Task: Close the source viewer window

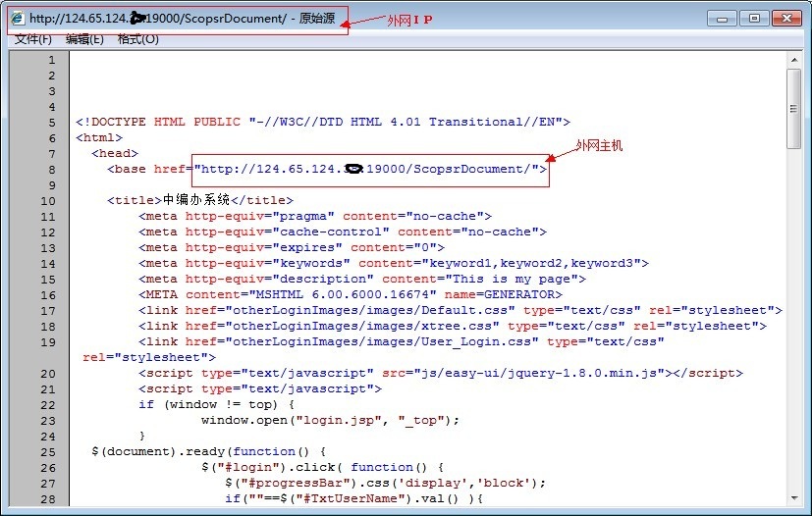Action: point(786,19)
